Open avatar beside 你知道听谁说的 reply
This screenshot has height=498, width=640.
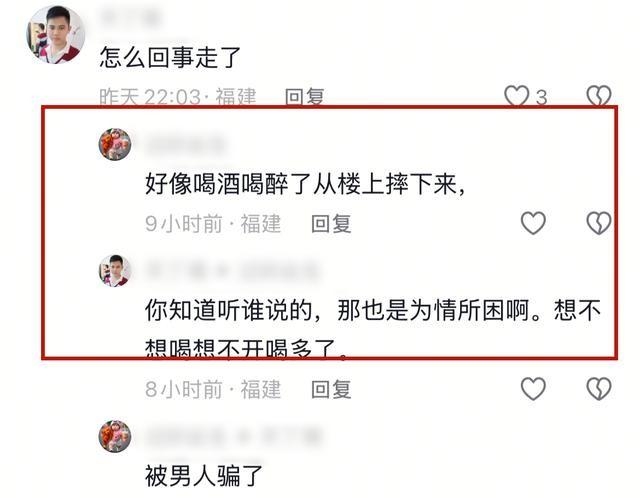tap(115, 270)
